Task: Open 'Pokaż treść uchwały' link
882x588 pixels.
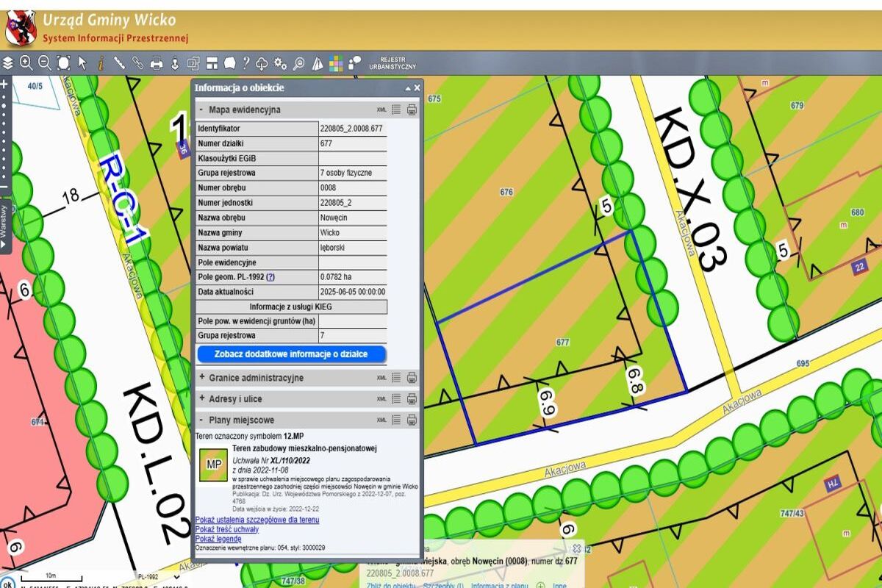Action: click(x=226, y=529)
